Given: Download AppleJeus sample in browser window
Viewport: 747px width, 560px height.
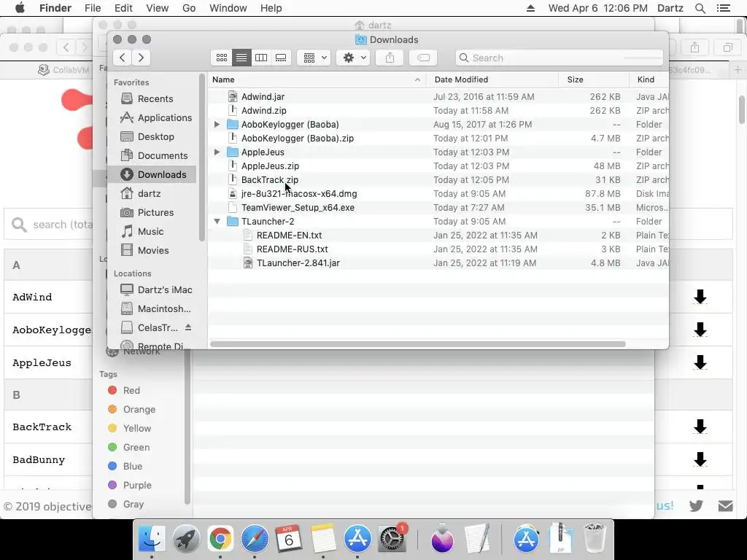Looking at the screenshot, I should pyautogui.click(x=700, y=362).
